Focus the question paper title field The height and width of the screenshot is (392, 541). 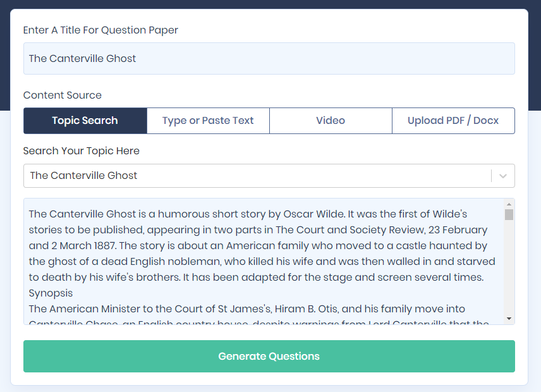[269, 58]
